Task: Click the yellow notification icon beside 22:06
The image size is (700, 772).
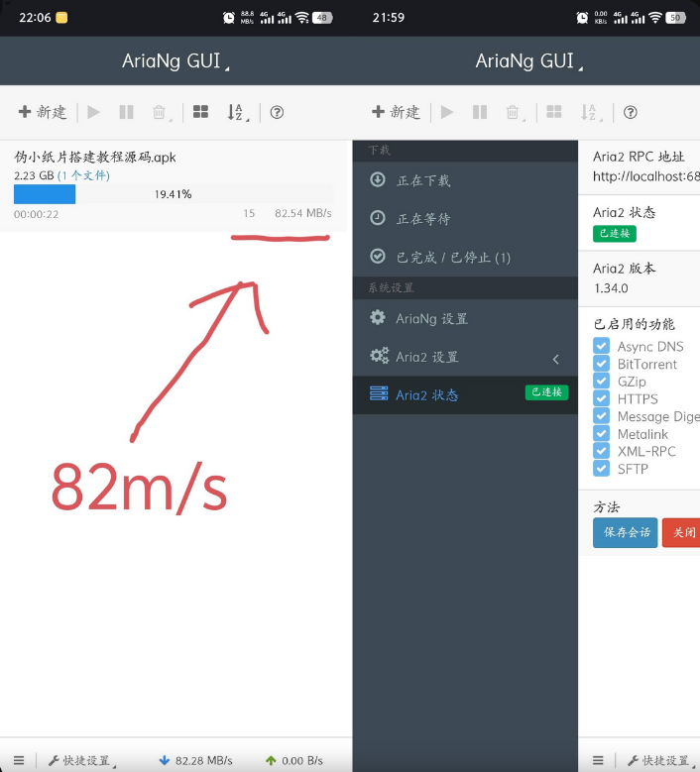Action: pos(61,18)
